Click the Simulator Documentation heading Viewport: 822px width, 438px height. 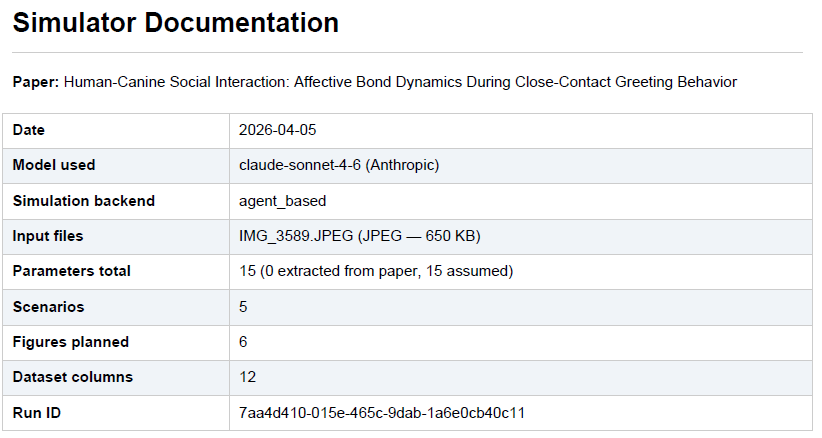(176, 23)
